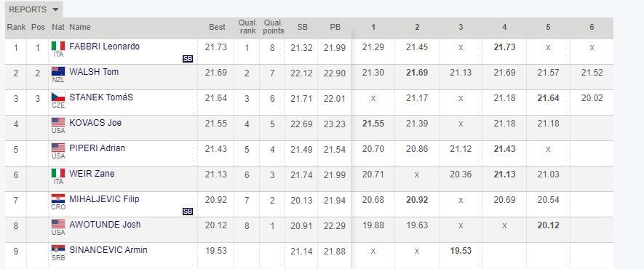Open athlete link AWOTUNDE Josh
Viewport: 644px width, 269px height.
(x=105, y=225)
